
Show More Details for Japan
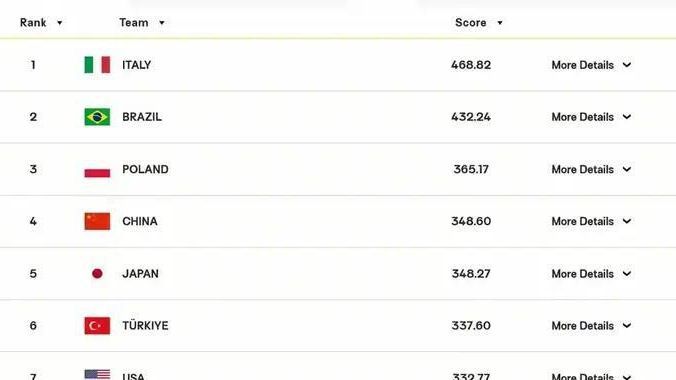coord(592,274)
